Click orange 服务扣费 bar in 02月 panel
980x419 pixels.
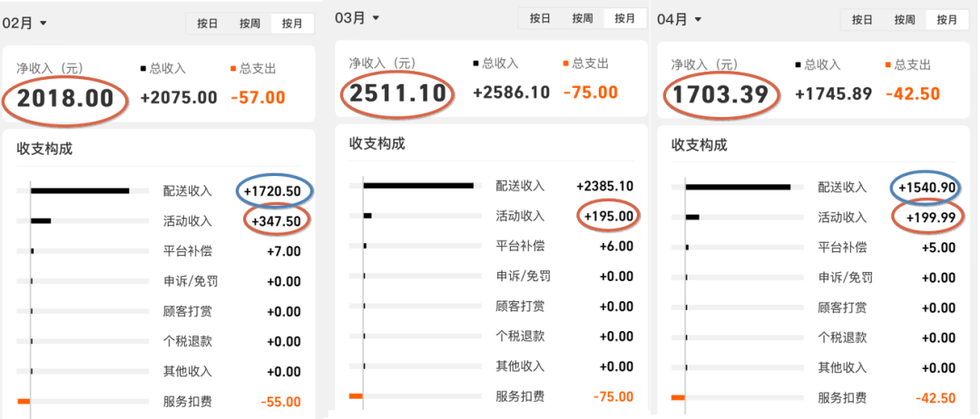[24, 401]
